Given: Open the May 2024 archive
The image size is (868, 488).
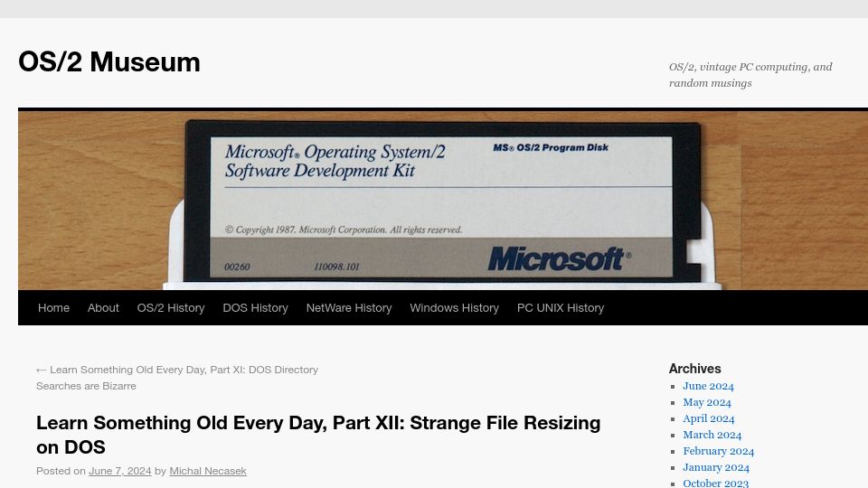Looking at the screenshot, I should click(707, 402).
